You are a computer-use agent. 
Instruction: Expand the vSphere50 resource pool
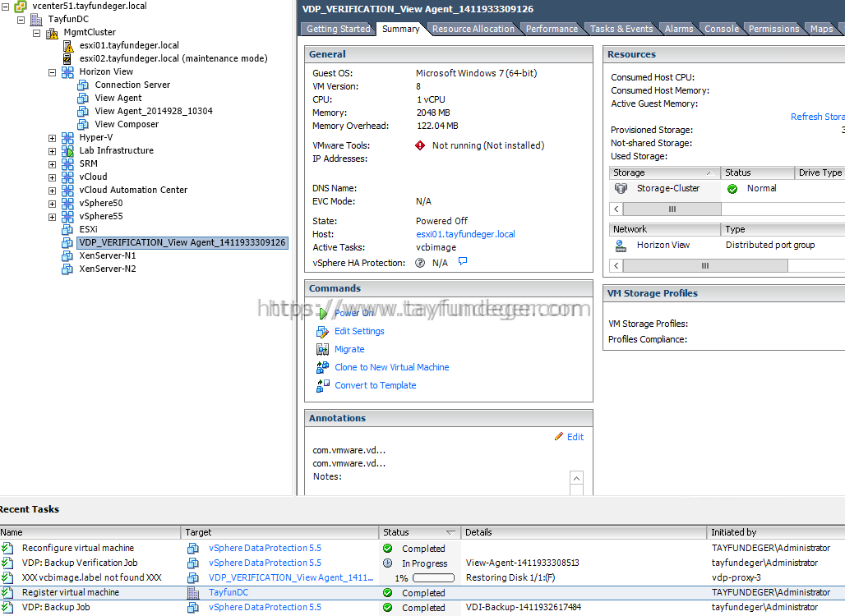click(53, 204)
